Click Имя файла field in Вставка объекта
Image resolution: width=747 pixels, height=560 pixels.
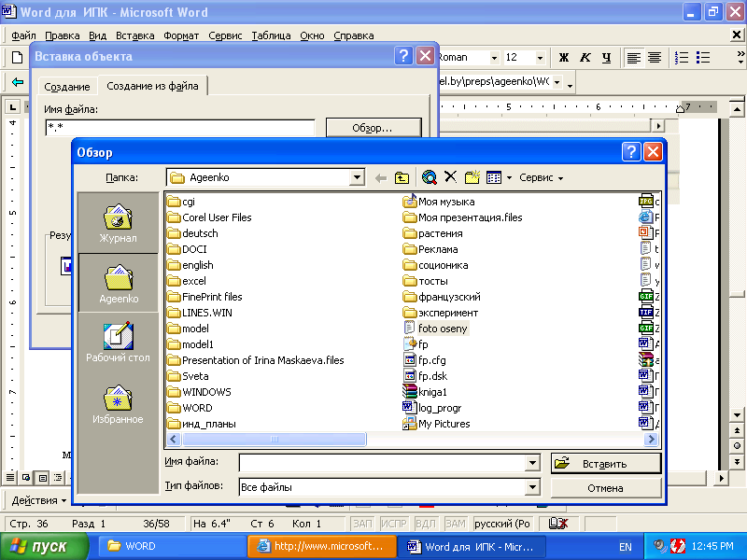pos(180,128)
